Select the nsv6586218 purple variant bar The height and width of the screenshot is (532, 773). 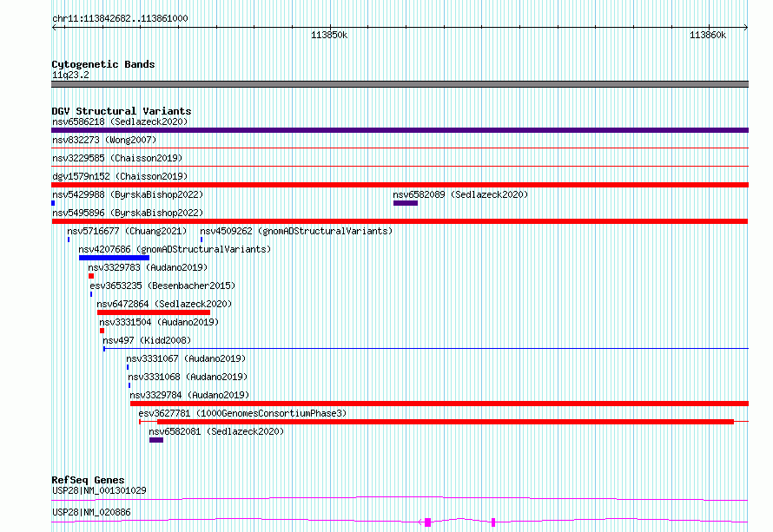pos(400,130)
